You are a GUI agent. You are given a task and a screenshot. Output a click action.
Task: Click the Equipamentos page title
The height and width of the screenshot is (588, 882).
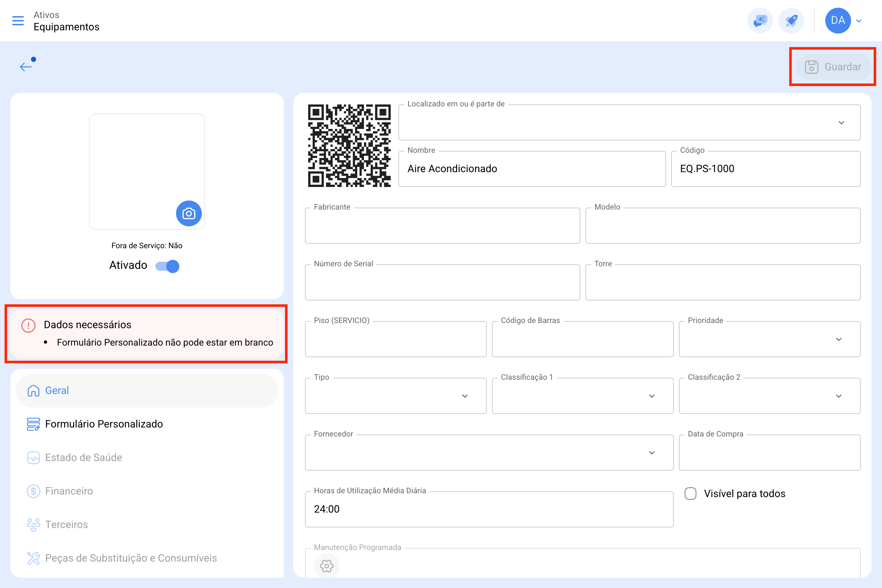coord(66,27)
